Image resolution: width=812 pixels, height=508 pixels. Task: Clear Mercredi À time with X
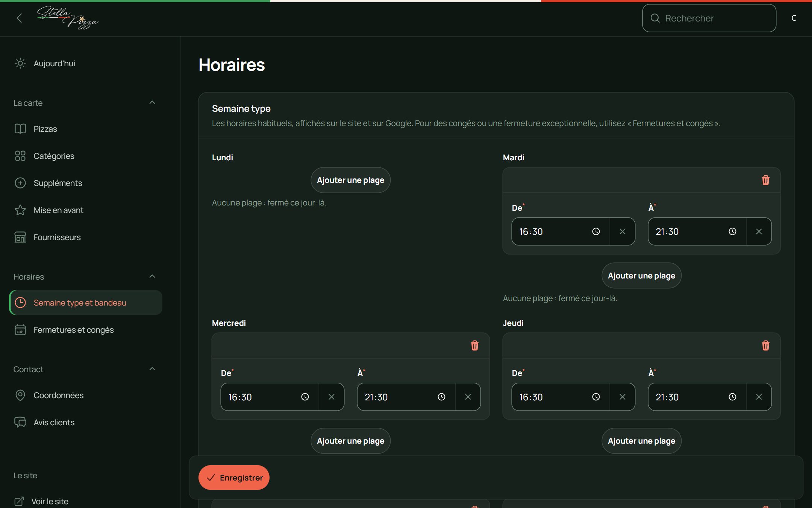468,397
